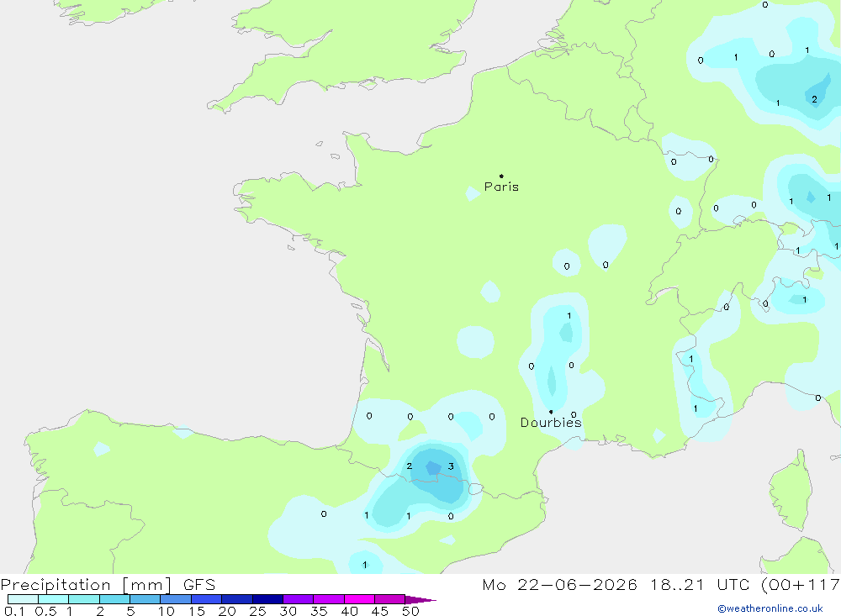Click the '25' legend tick label
841x616 pixels.
tap(258, 611)
